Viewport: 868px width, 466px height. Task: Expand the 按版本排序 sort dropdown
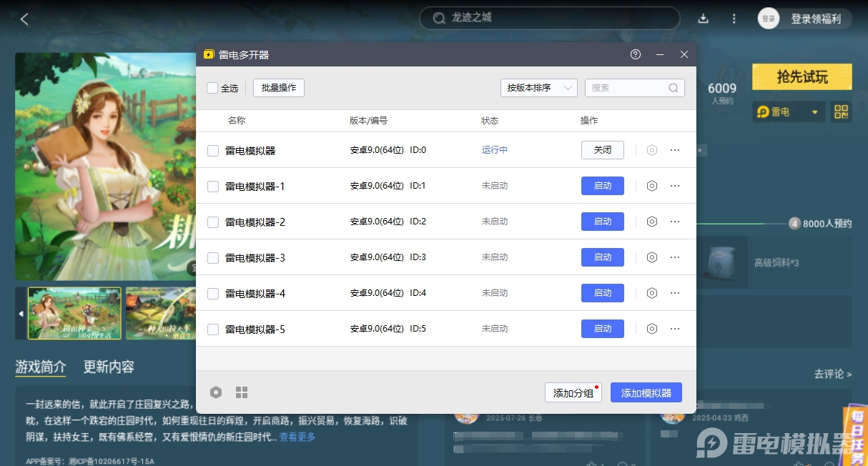point(538,88)
